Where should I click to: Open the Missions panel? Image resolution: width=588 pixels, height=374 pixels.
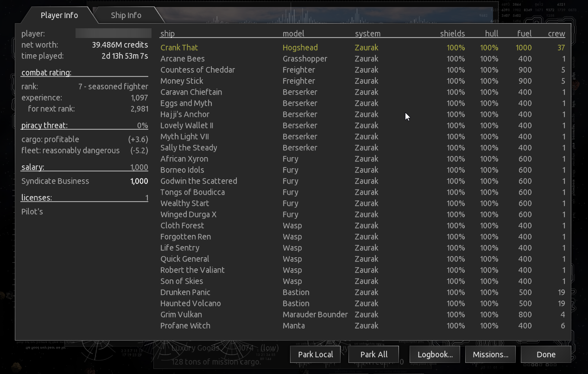[490, 355]
